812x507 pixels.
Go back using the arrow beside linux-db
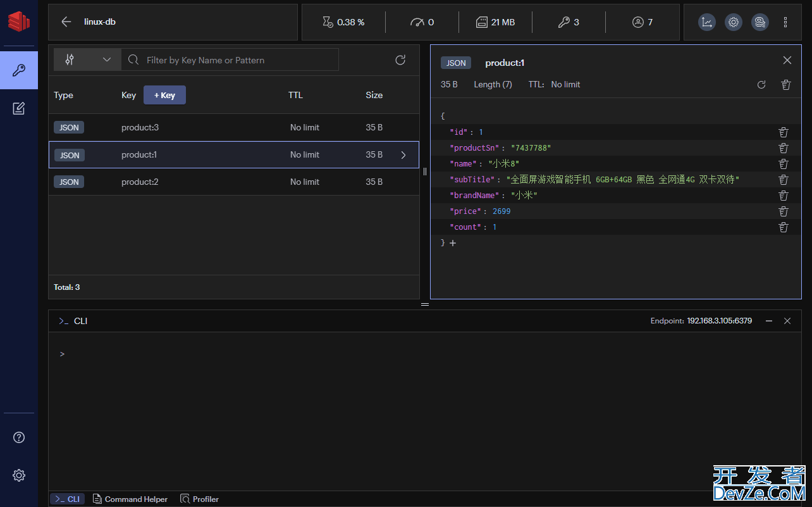(66, 22)
